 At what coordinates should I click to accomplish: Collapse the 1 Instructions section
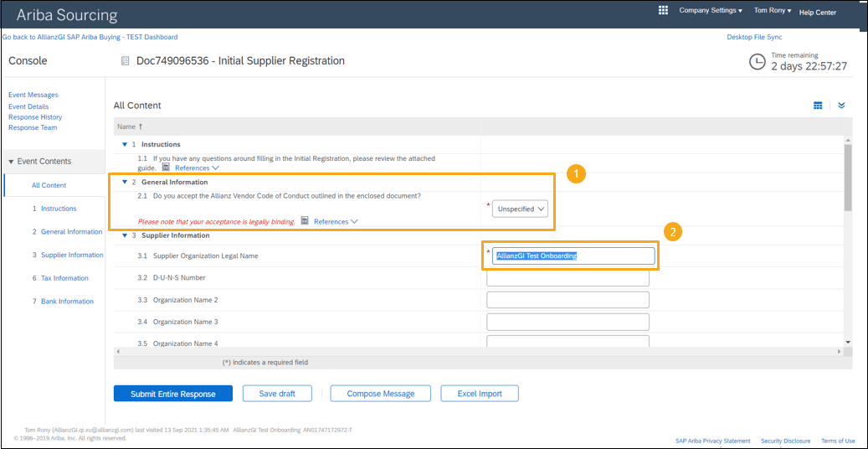tap(125, 144)
